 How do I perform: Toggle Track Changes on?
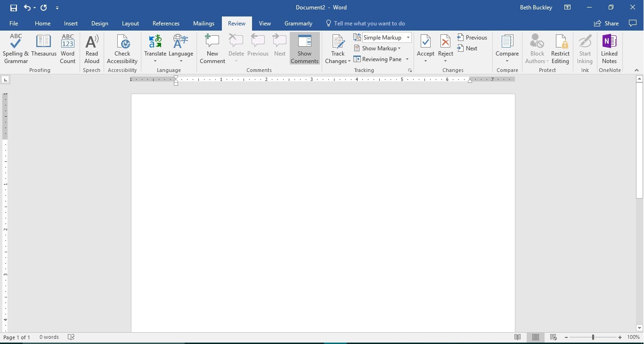point(338,45)
